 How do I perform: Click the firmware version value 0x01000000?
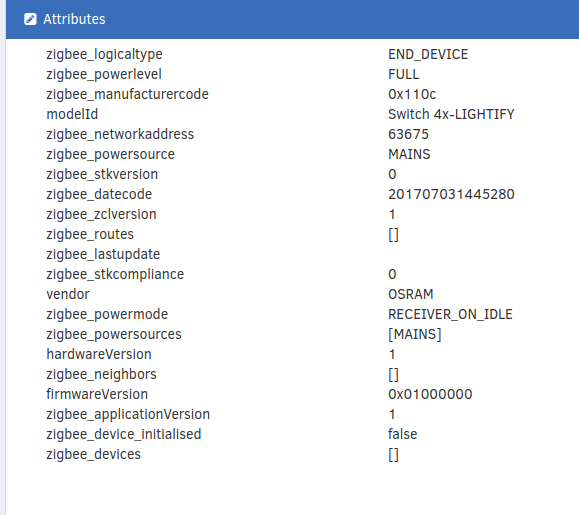pos(430,394)
